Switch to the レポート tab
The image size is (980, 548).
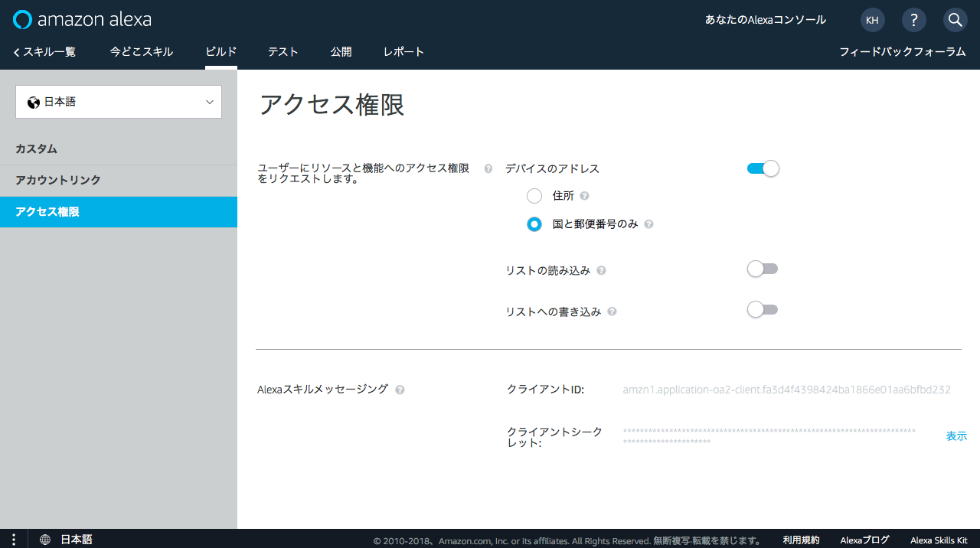coord(403,52)
